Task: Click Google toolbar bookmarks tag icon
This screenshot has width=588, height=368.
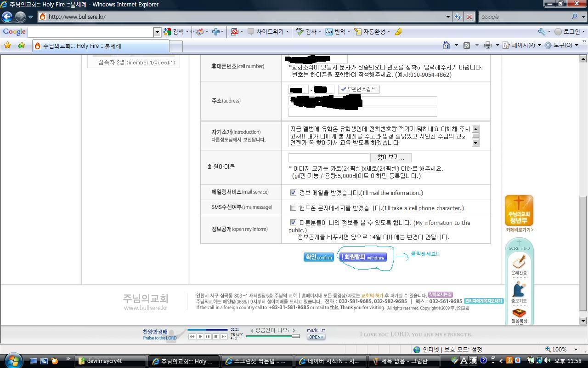Action: click(200, 31)
